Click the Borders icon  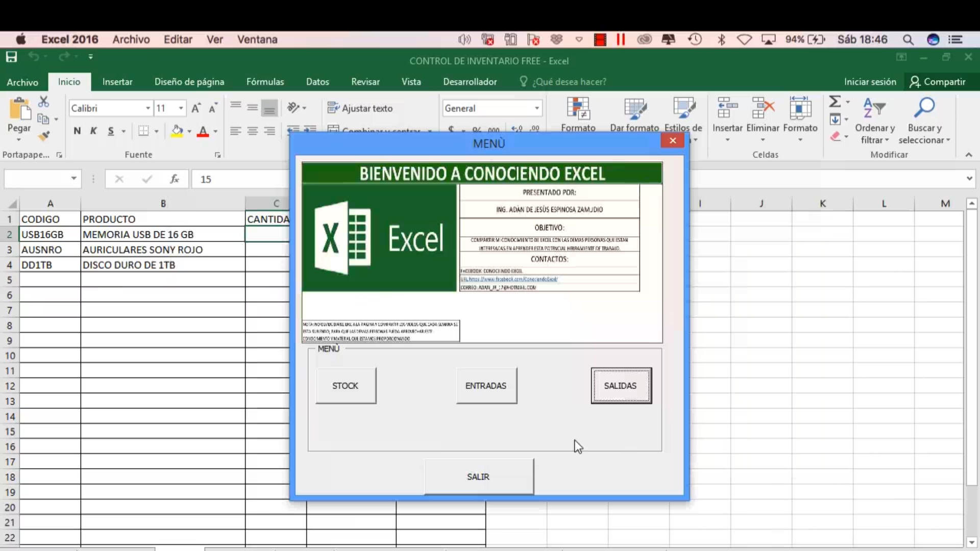click(144, 131)
